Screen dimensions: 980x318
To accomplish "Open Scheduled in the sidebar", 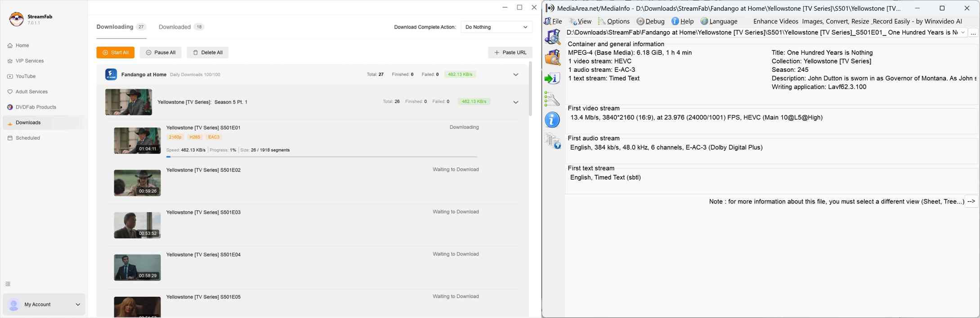I will click(x=44, y=138).
